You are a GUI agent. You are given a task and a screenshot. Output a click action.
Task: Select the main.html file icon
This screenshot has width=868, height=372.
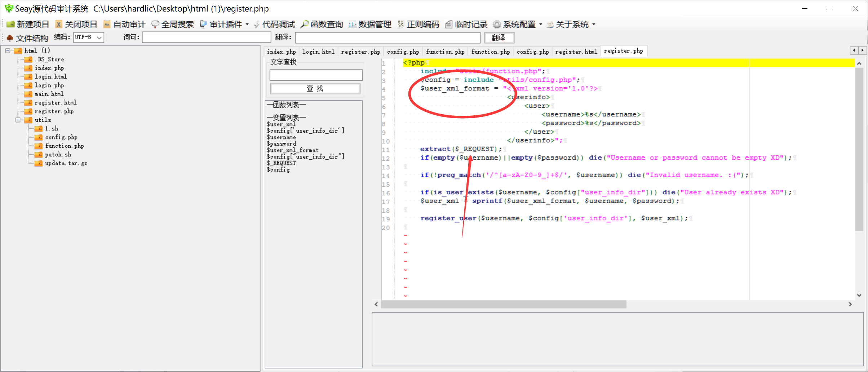(28, 94)
